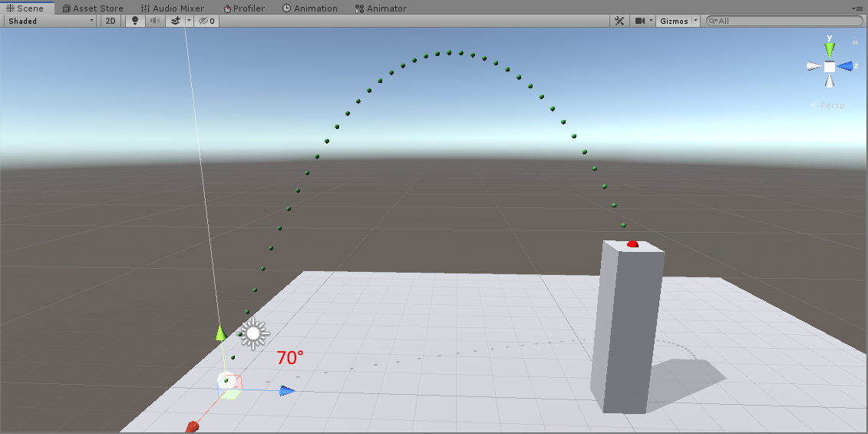Viewport: 868px width, 434px height.
Task: Open the search type magnifier dropdown
Action: tap(713, 21)
